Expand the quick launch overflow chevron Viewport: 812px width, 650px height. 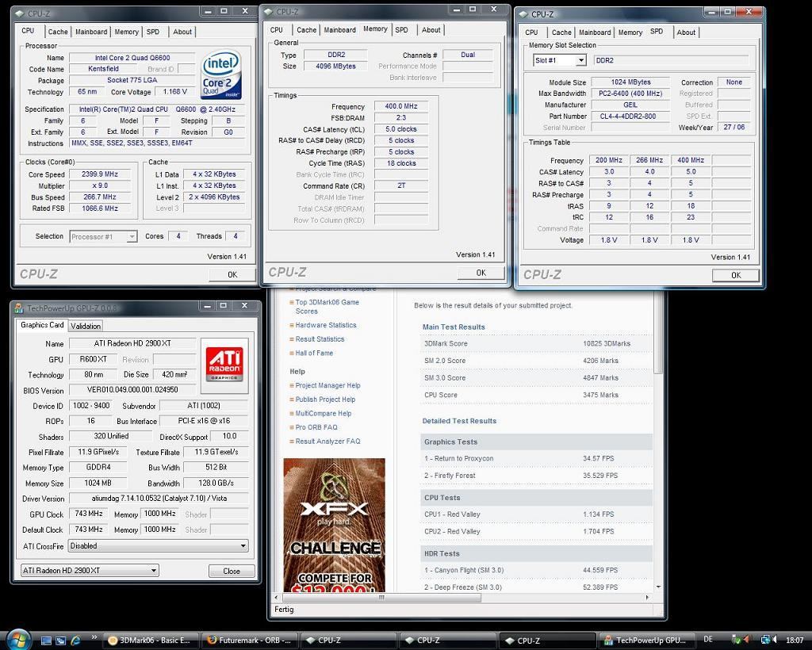(x=94, y=637)
